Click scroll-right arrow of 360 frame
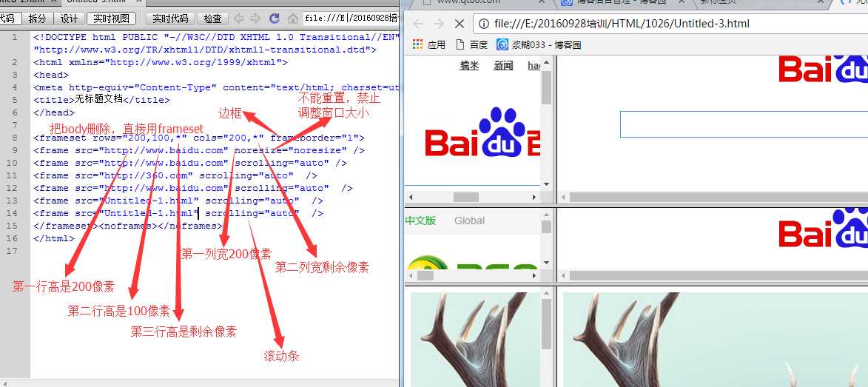Screen dimensions: 868x387 point(534,275)
